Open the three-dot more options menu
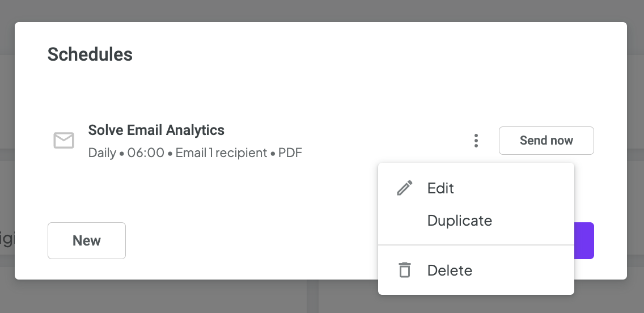 [x=476, y=141]
